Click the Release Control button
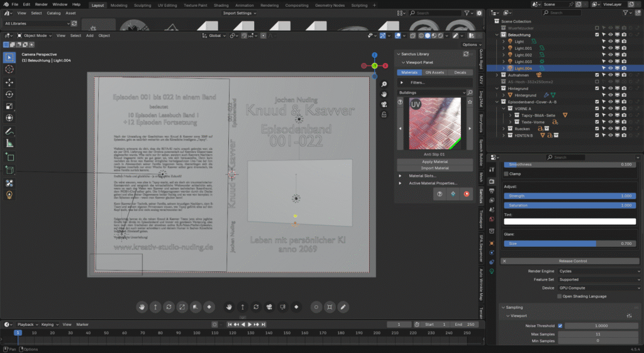Screen dimensions: 644x353 pyautogui.click(x=570, y=261)
